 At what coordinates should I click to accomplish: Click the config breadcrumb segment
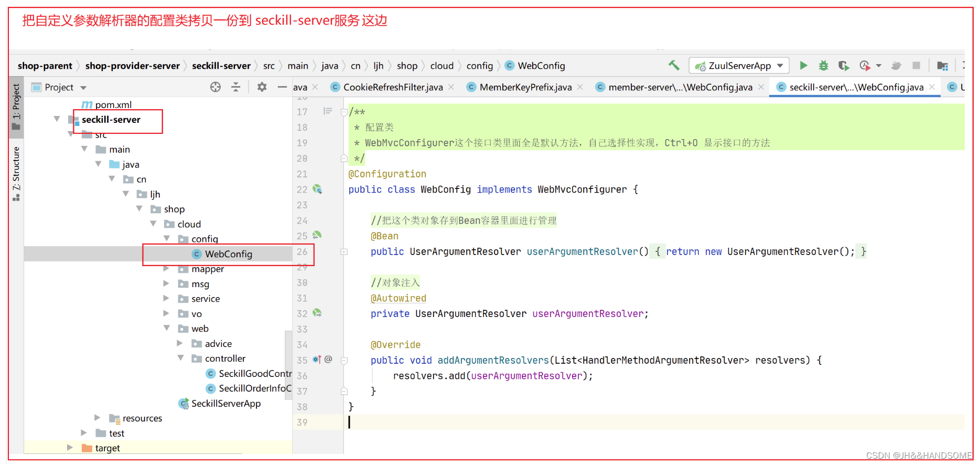tap(480, 66)
